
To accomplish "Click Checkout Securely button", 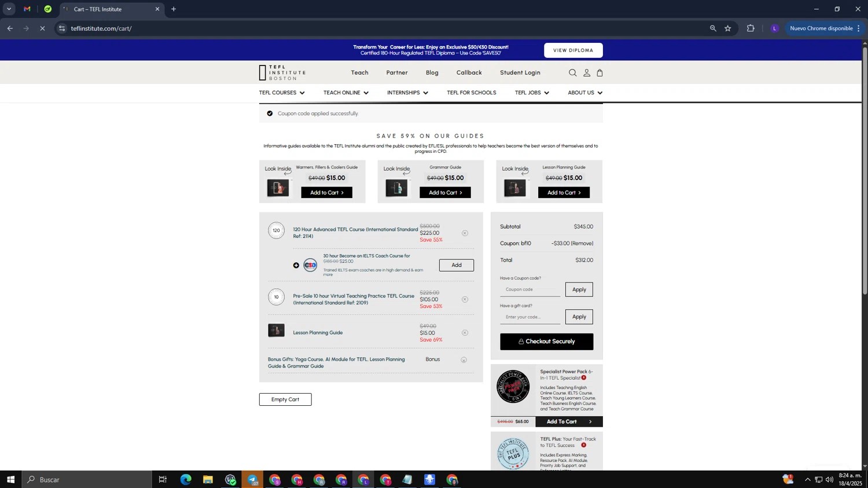I will (x=547, y=342).
